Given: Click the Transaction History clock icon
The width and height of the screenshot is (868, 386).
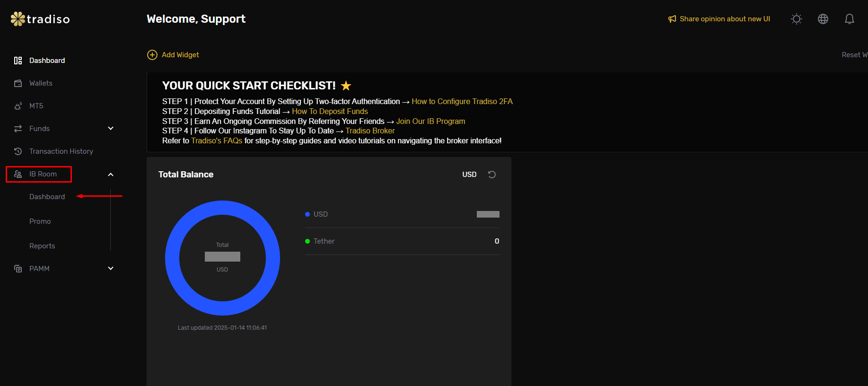Looking at the screenshot, I should [x=18, y=151].
